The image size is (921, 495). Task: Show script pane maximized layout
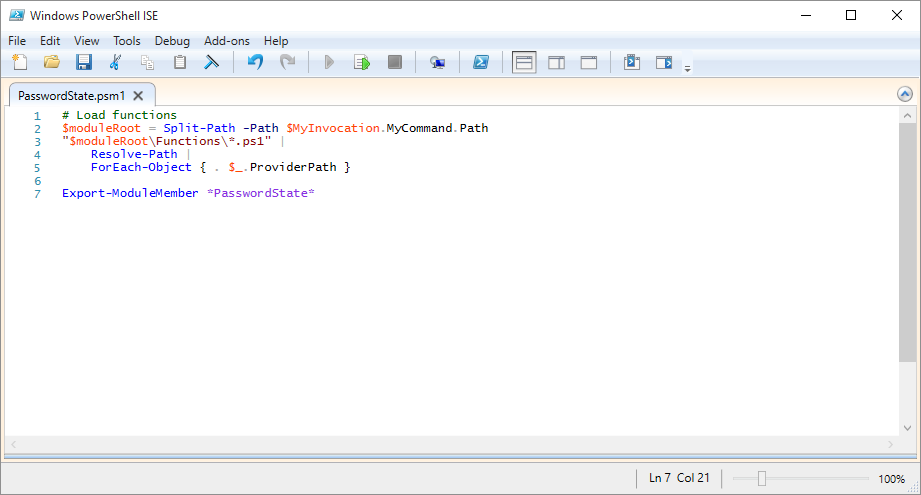589,62
